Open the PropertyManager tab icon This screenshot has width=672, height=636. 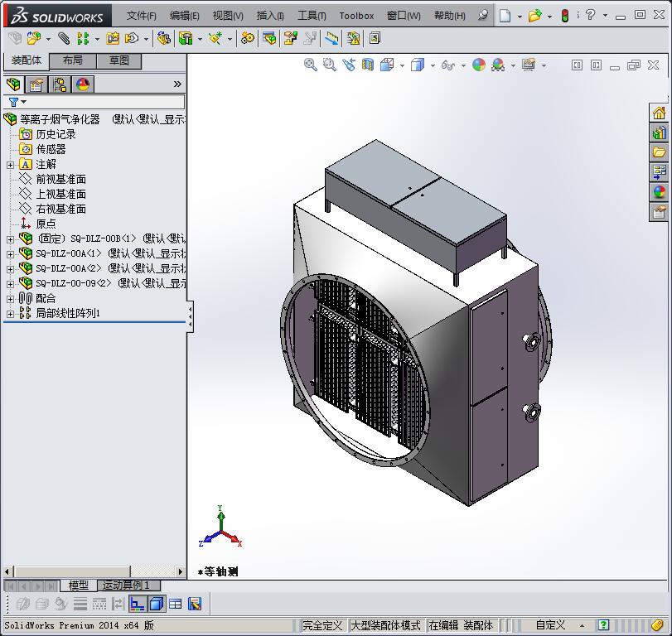[x=36, y=84]
